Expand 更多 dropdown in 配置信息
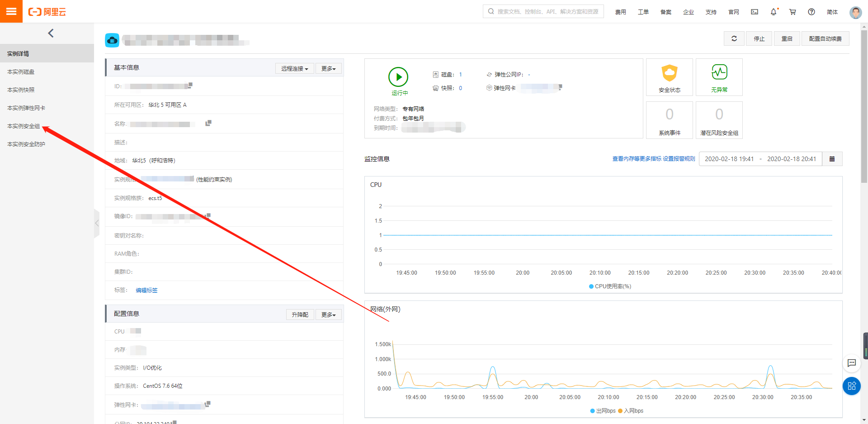The height and width of the screenshot is (424, 868). pyautogui.click(x=329, y=314)
